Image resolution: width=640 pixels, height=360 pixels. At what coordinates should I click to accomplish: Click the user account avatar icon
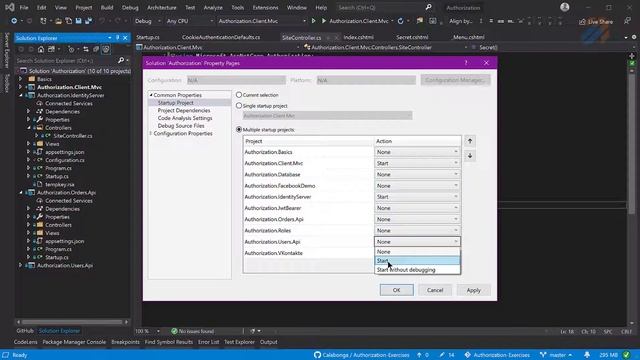(x=565, y=7)
